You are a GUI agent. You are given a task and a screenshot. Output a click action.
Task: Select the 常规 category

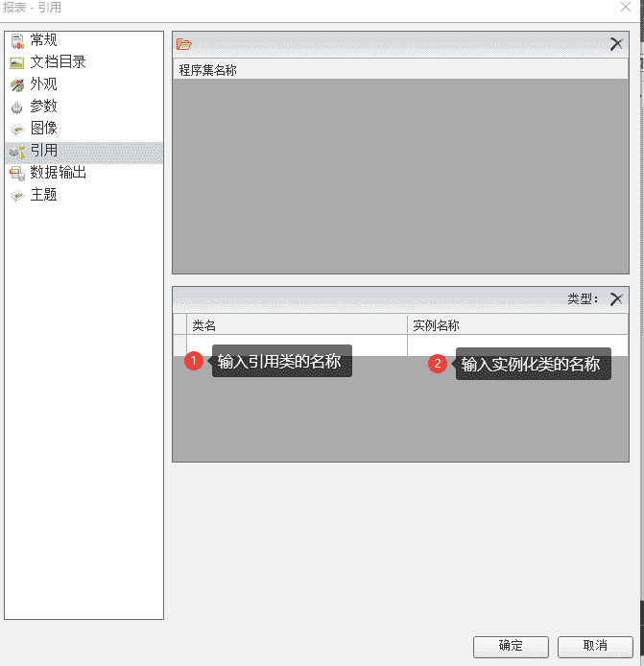[x=83, y=40]
